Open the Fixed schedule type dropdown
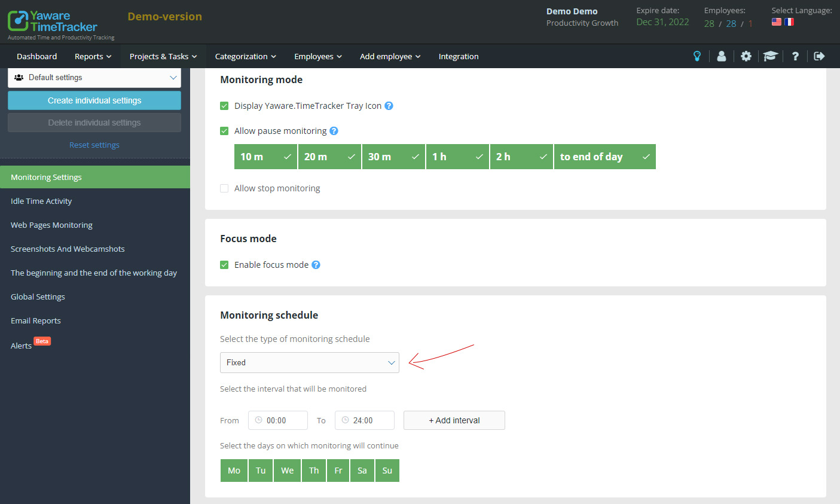840x504 pixels. tap(310, 362)
